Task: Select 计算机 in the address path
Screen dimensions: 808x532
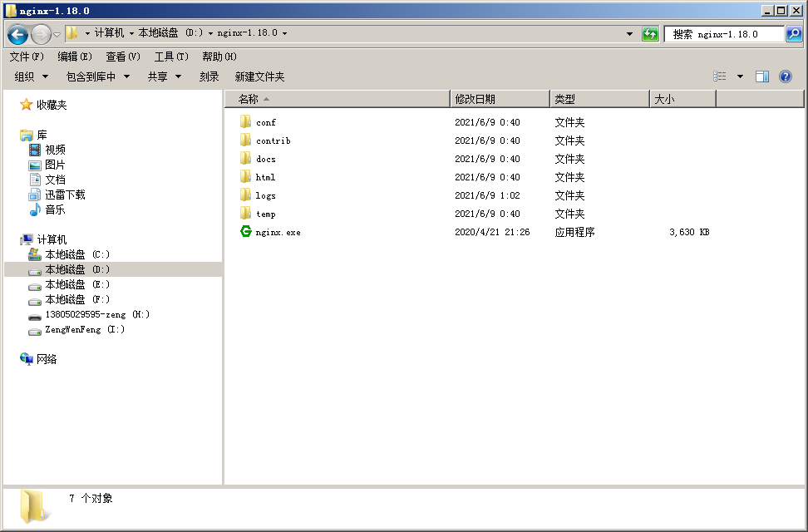Action: pyautogui.click(x=109, y=33)
